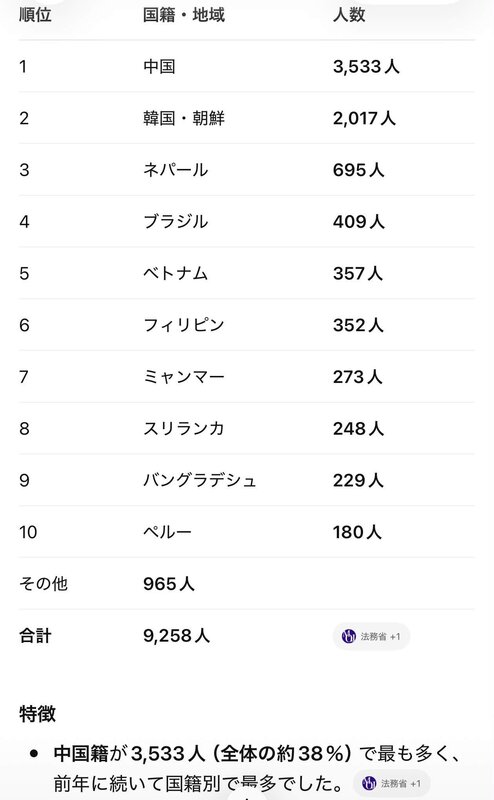Click the スリランカ 248人 count
This screenshot has height=800, width=494.
(x=358, y=429)
